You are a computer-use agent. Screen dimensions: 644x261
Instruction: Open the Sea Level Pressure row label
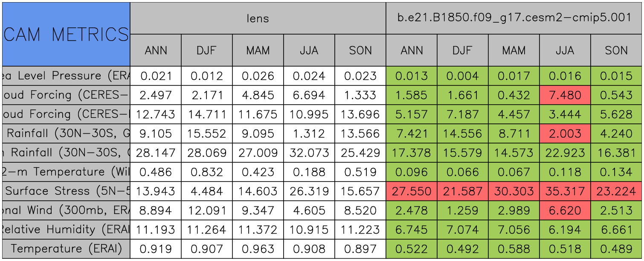(x=66, y=76)
